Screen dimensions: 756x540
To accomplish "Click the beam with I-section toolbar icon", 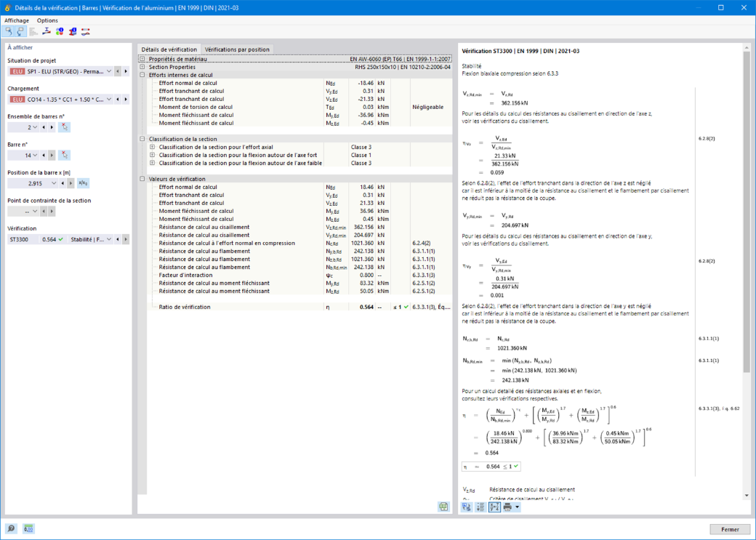I will [x=47, y=32].
